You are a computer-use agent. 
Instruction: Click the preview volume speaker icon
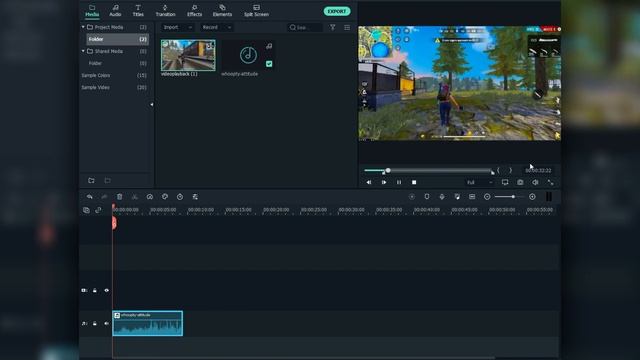535,182
